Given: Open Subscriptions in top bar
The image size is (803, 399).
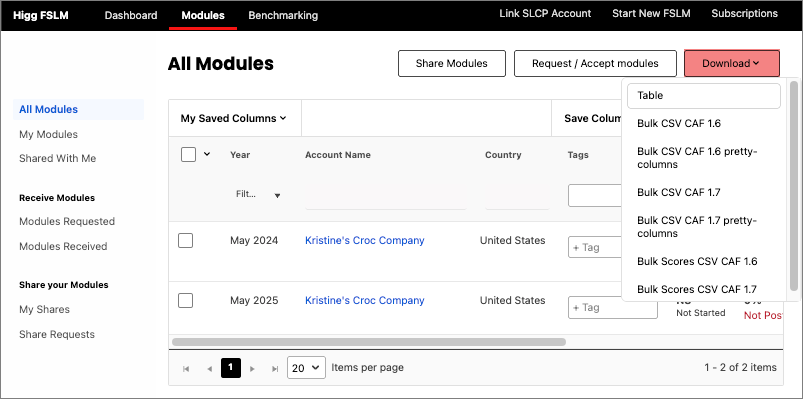Looking at the screenshot, I should [745, 14].
